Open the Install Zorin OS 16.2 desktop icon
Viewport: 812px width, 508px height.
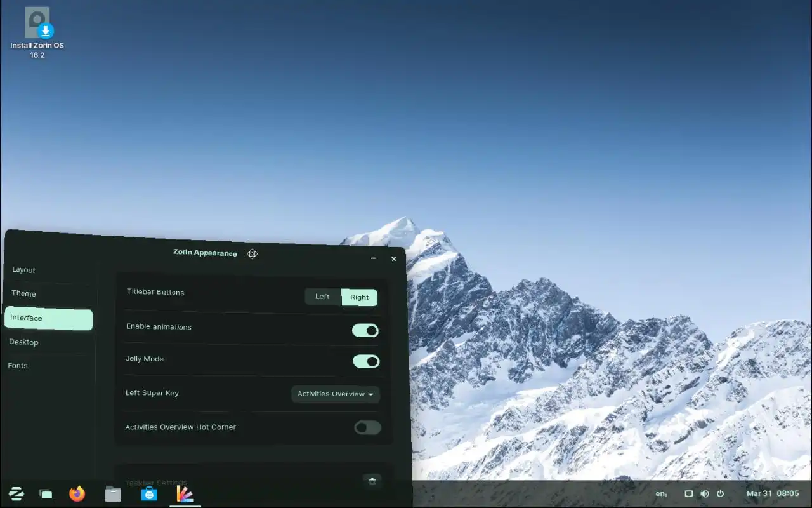tap(37, 32)
